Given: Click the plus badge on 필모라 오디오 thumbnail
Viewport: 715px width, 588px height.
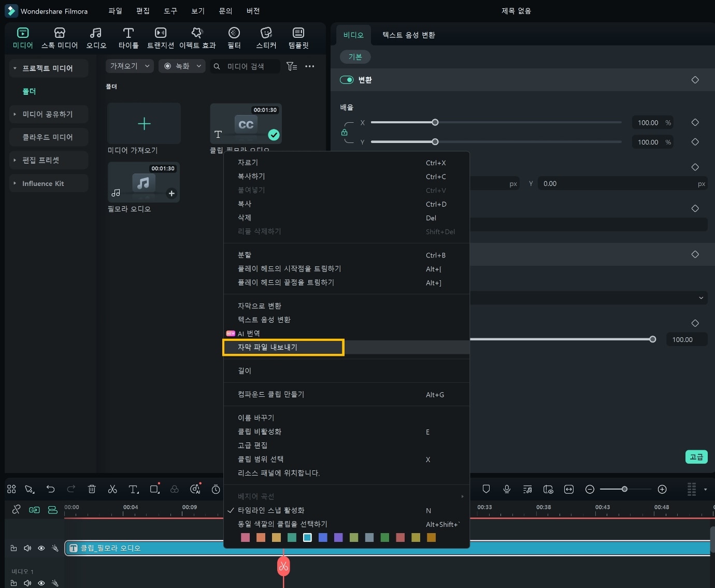Looking at the screenshot, I should click(171, 193).
